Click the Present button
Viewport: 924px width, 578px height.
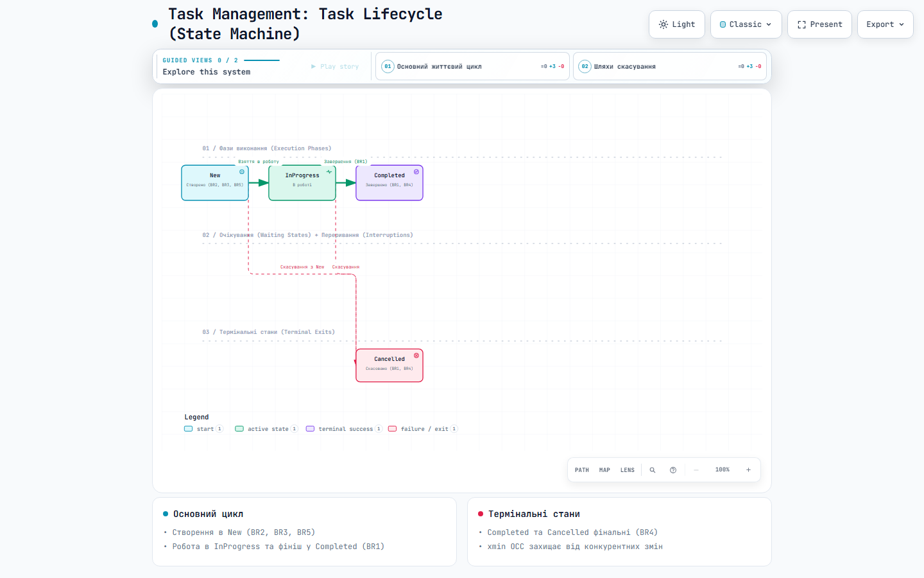(x=820, y=24)
